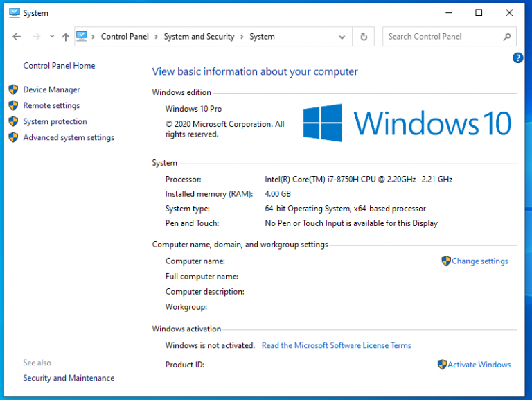Image resolution: width=532 pixels, height=400 pixels.
Task: Expand chevron before Control Panel breadcrumb
Action: coord(94,37)
